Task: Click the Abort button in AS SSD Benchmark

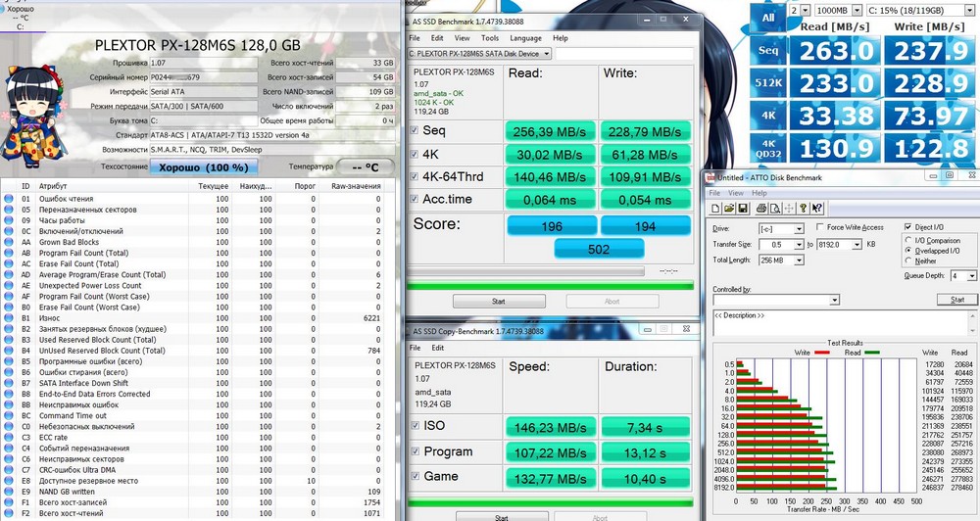Action: (612, 301)
